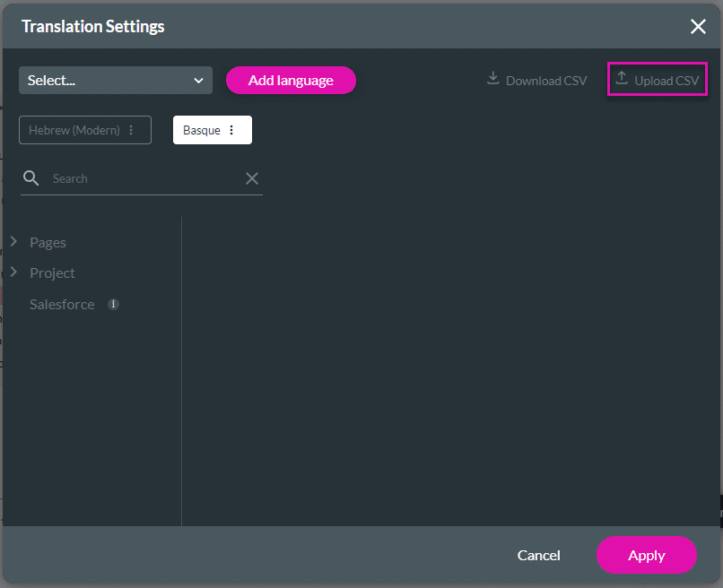
Task: Open the Hebrew (Modern) kebab menu
Action: coord(131,129)
